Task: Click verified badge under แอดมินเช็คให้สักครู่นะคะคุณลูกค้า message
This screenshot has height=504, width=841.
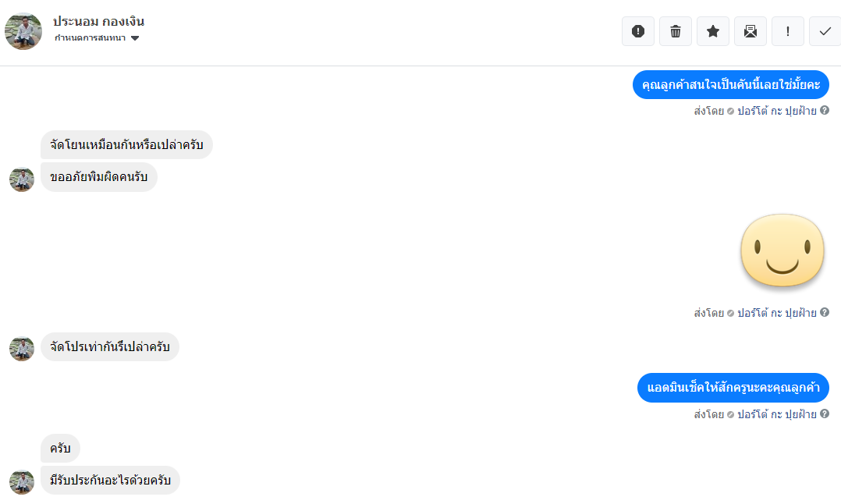Action: pos(730,414)
